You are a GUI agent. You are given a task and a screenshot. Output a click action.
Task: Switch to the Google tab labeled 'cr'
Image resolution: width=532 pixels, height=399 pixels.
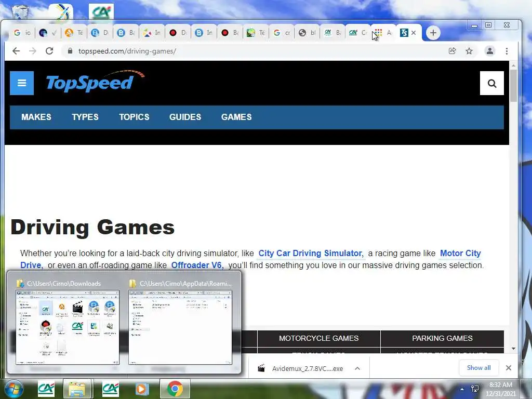(282, 33)
